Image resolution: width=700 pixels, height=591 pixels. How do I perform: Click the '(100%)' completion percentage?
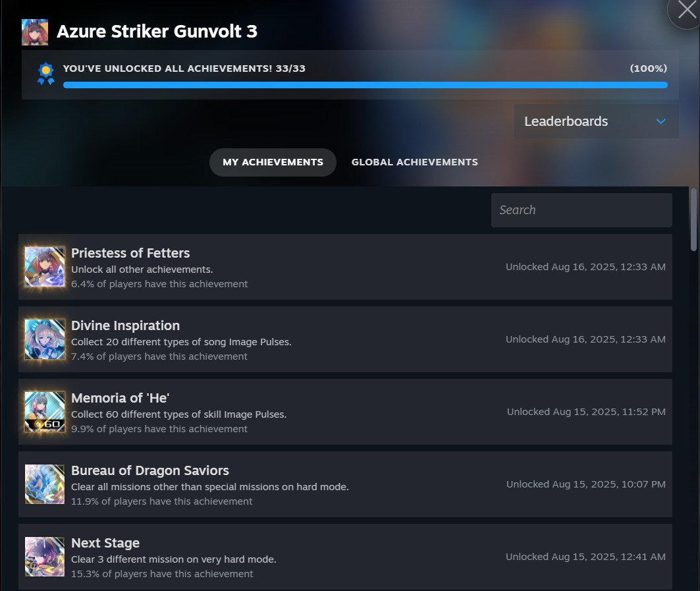[x=648, y=69]
